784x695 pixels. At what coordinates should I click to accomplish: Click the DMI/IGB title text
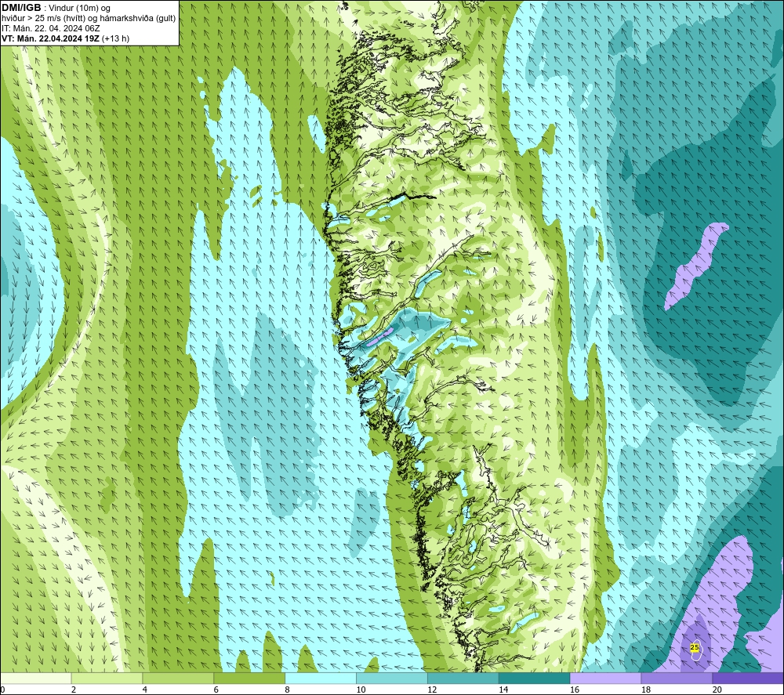21,8
